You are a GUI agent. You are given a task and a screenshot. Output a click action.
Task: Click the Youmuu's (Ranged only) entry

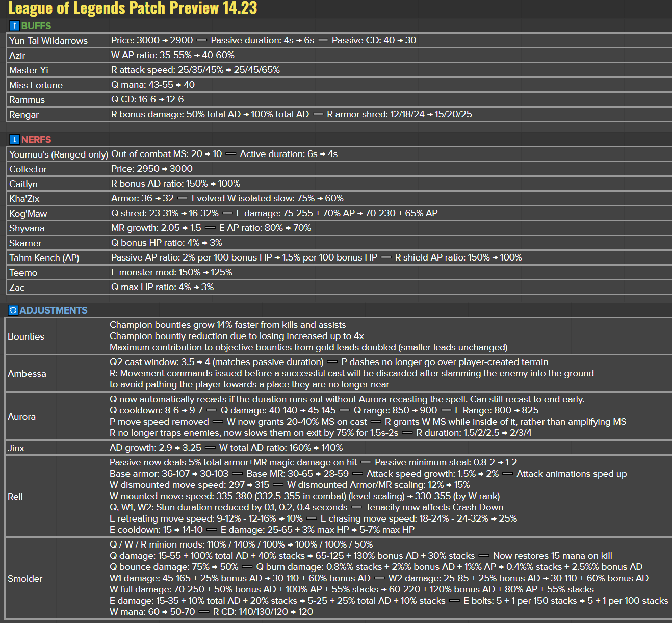[58, 154]
